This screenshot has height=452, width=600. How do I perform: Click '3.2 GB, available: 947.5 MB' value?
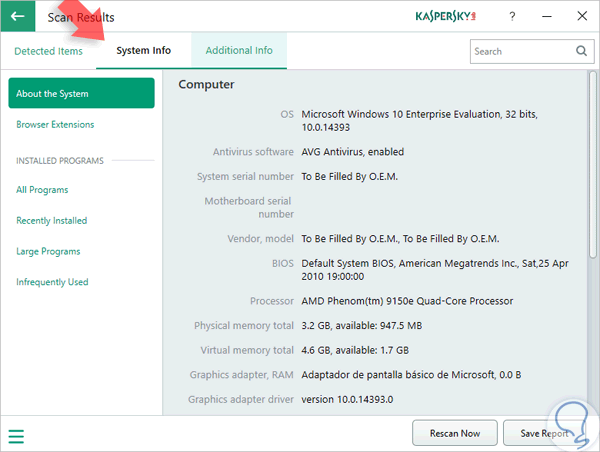pyautogui.click(x=362, y=326)
